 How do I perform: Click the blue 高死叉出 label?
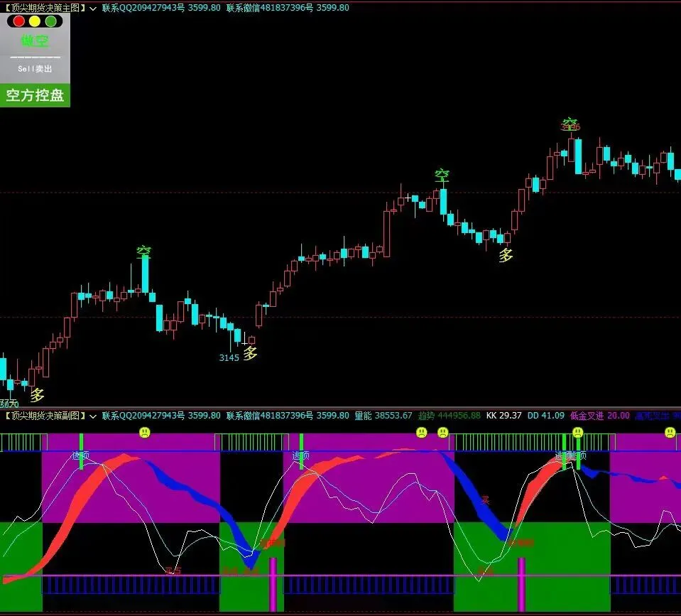[653, 416]
